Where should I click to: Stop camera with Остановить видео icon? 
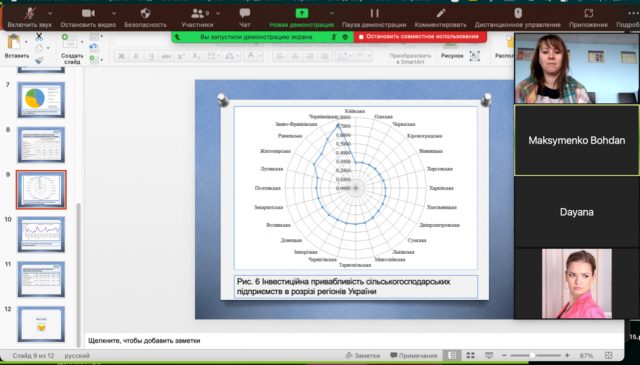click(x=88, y=13)
